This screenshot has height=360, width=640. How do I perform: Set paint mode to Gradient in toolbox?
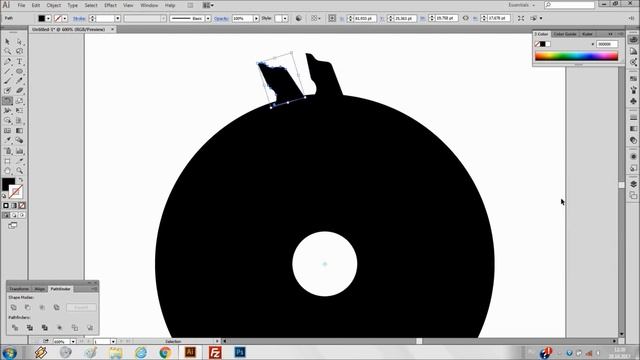14,206
